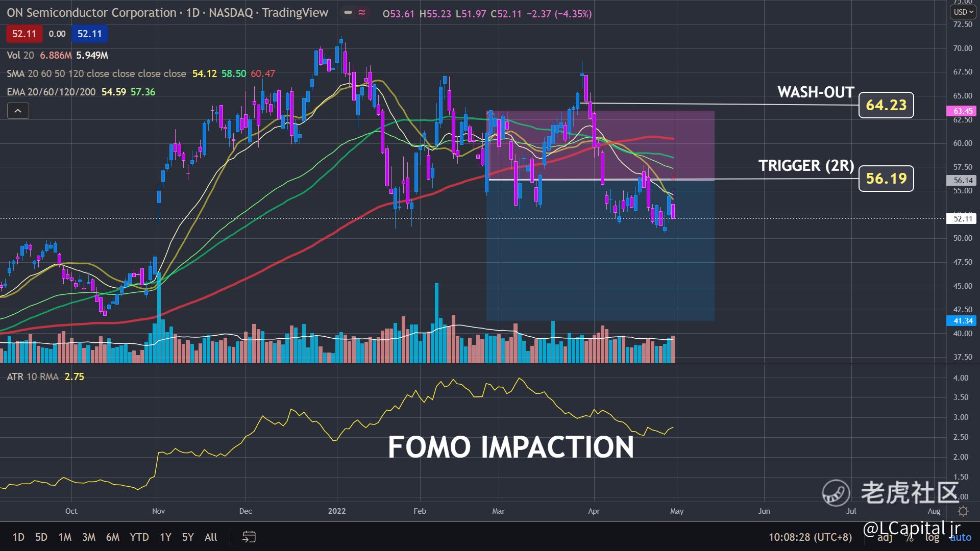980x551 pixels.
Task: Click the blue buy price 52.11 button
Action: coord(90,34)
